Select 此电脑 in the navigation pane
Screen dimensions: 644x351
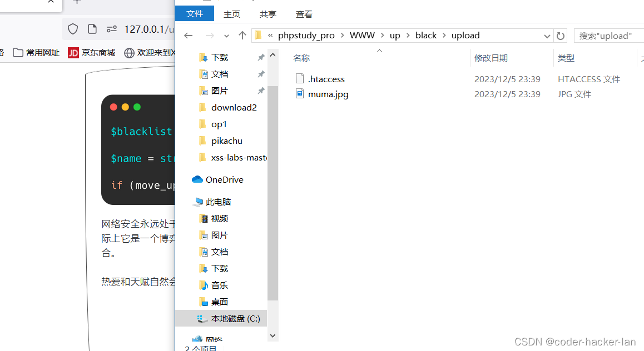point(218,202)
